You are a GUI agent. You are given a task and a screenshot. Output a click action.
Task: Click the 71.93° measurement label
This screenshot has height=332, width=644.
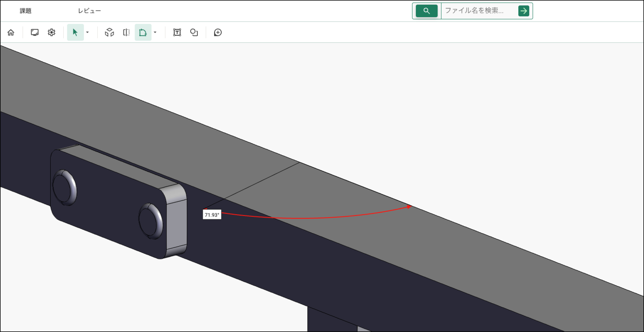(x=212, y=215)
